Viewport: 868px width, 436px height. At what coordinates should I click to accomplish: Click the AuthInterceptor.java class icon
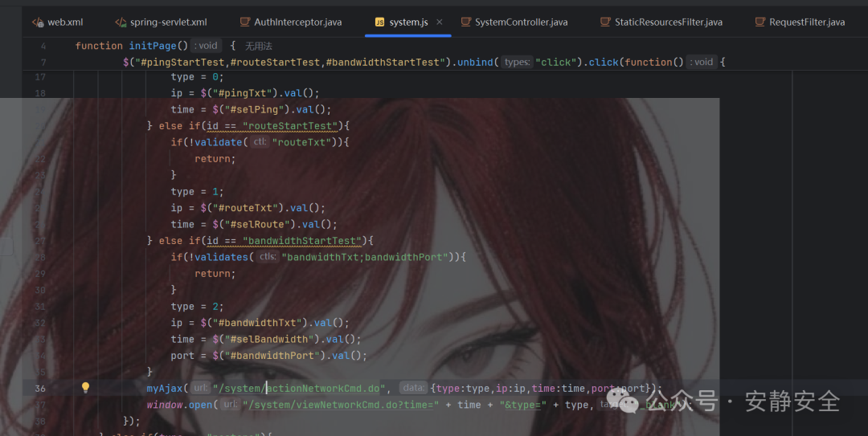coord(244,22)
